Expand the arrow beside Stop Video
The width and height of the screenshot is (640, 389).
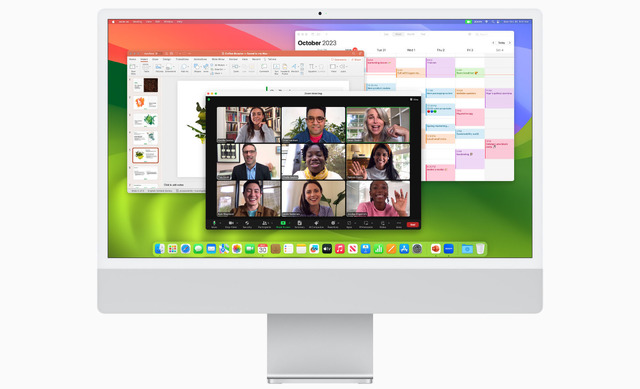tap(237, 223)
